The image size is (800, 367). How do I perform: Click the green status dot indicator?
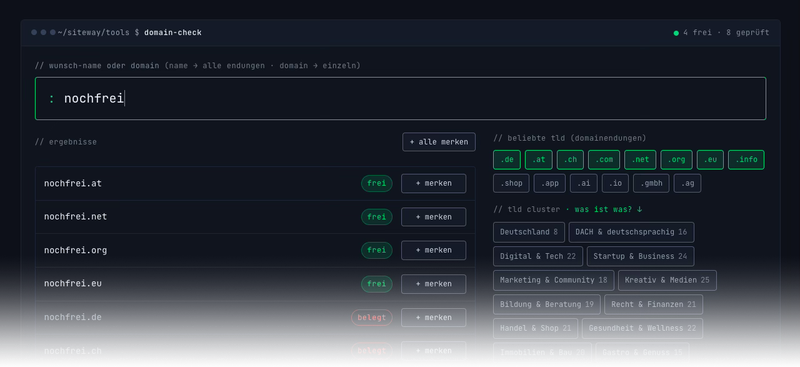pyautogui.click(x=676, y=33)
